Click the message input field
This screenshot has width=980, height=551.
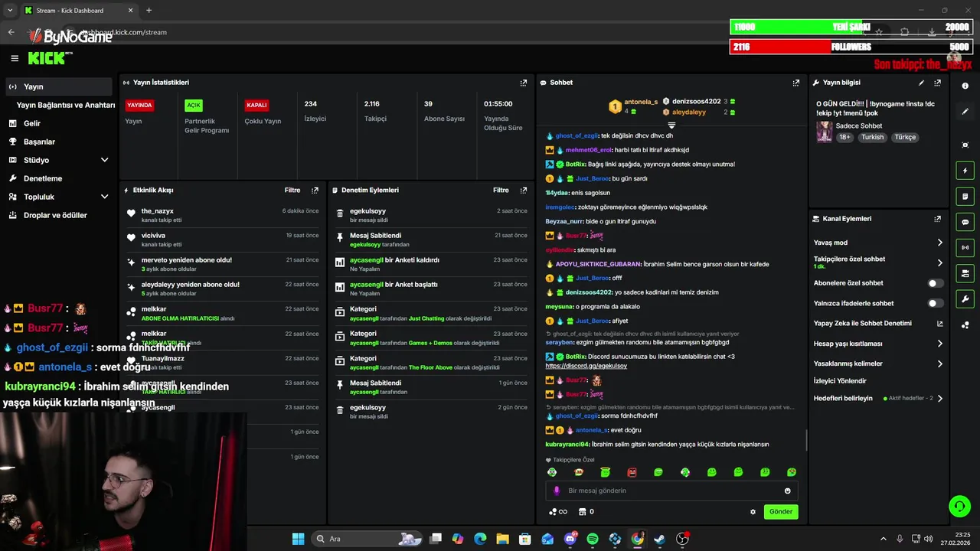tap(671, 491)
